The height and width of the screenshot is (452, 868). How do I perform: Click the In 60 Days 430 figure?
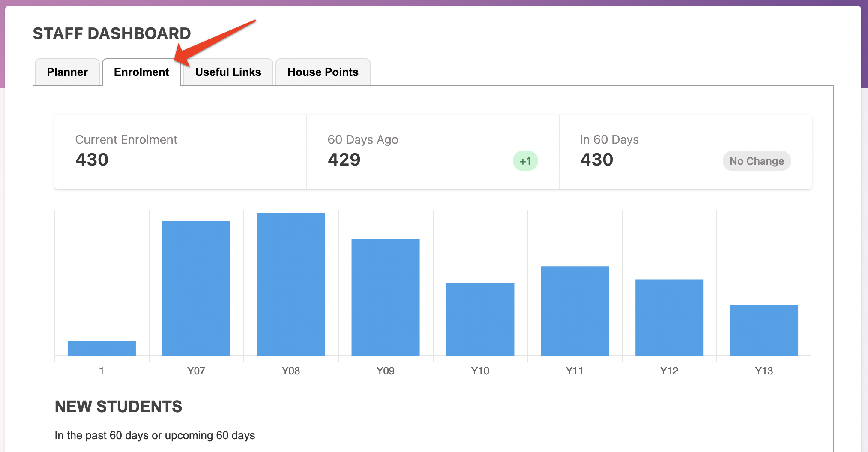[x=596, y=160]
